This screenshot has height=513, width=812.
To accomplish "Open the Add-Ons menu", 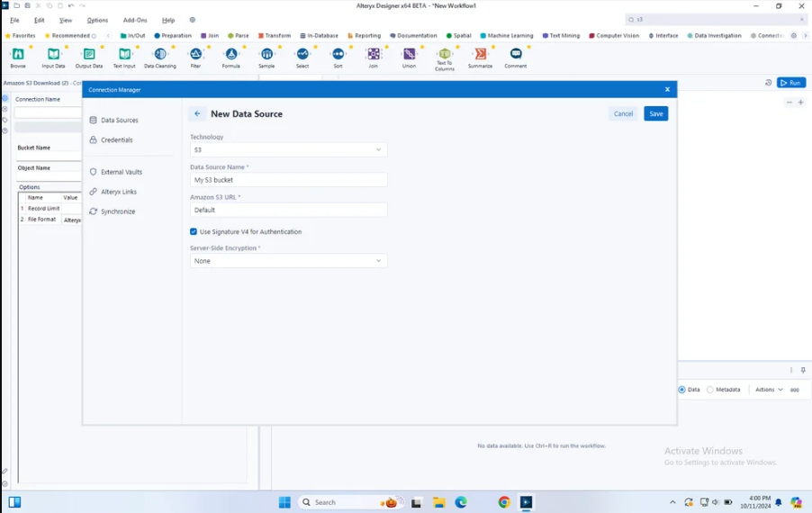I will coord(135,20).
